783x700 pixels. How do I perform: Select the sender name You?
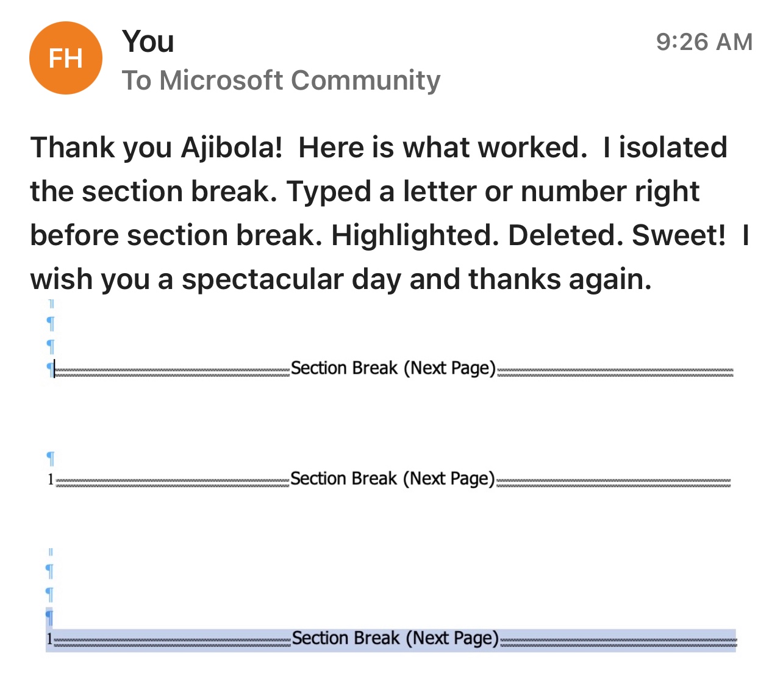(x=148, y=41)
